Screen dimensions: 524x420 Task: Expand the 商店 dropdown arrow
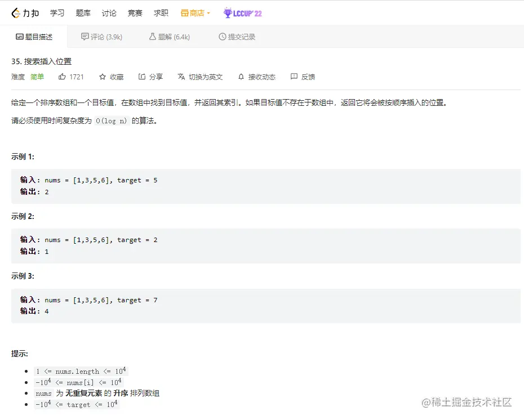click(208, 14)
